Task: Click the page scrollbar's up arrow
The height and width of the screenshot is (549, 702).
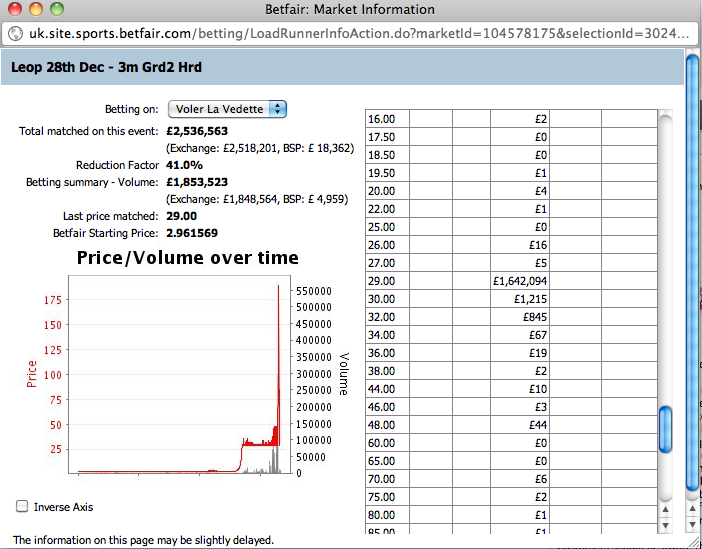Action: (x=692, y=510)
